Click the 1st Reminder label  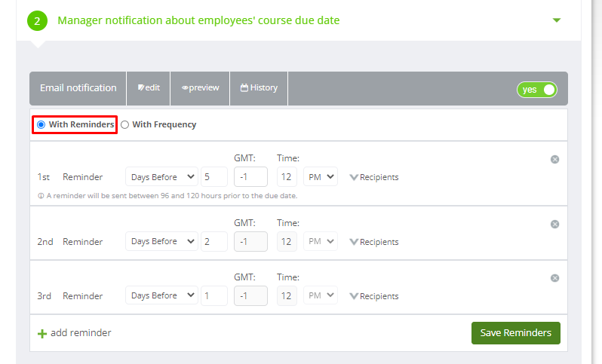(70, 177)
